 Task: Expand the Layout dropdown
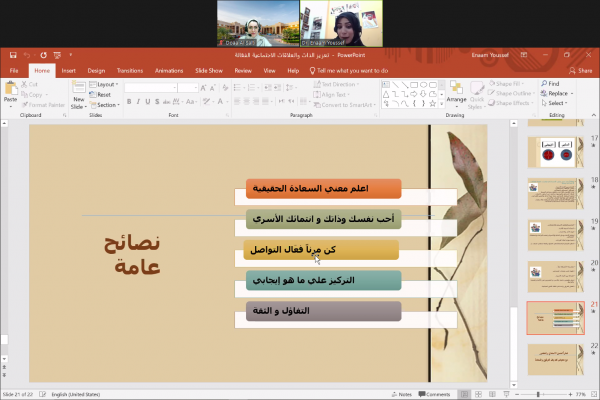[x=106, y=84]
